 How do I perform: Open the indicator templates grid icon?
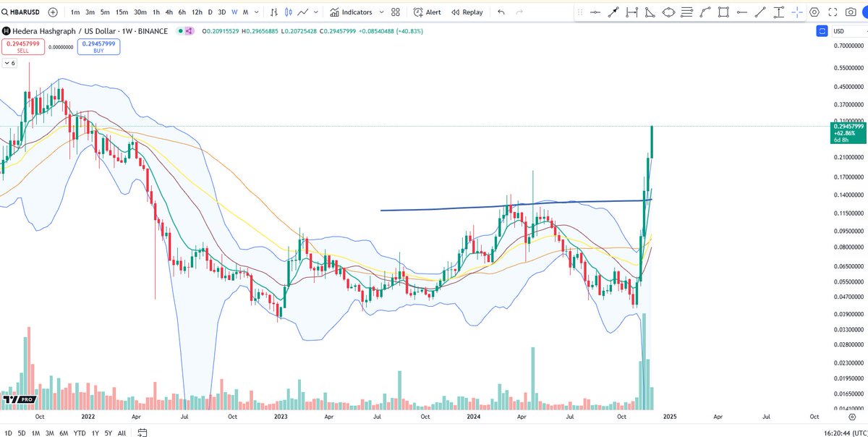click(396, 12)
